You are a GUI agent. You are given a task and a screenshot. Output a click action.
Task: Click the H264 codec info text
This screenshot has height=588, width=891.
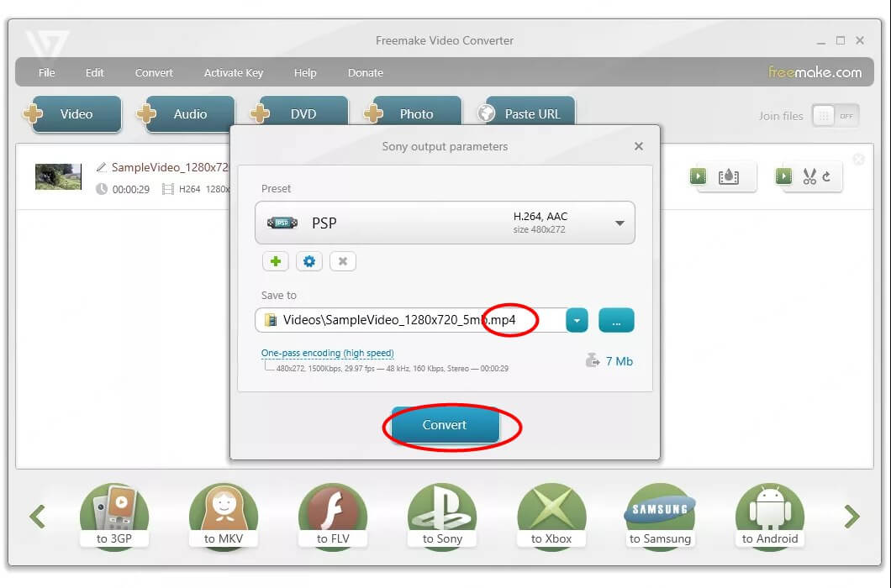[x=190, y=189]
